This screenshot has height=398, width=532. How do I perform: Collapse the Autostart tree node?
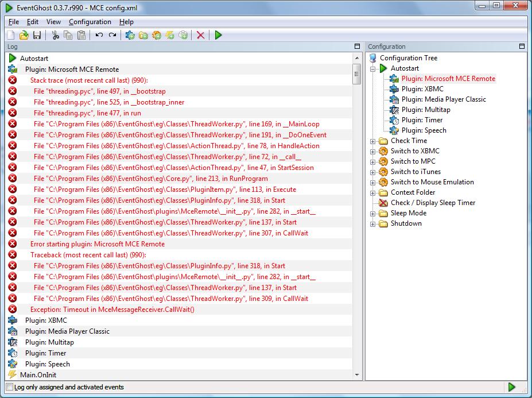[x=372, y=69]
